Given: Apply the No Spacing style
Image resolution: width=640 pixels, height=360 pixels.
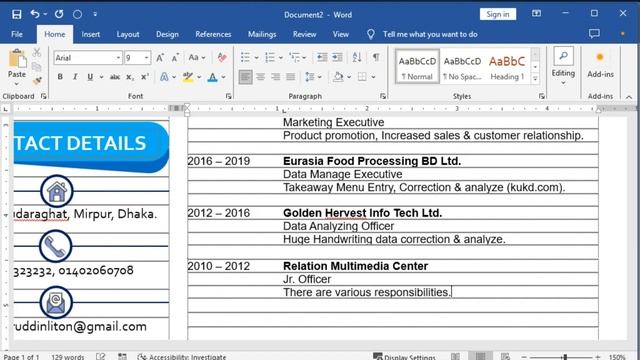Looking at the screenshot, I should (x=462, y=67).
